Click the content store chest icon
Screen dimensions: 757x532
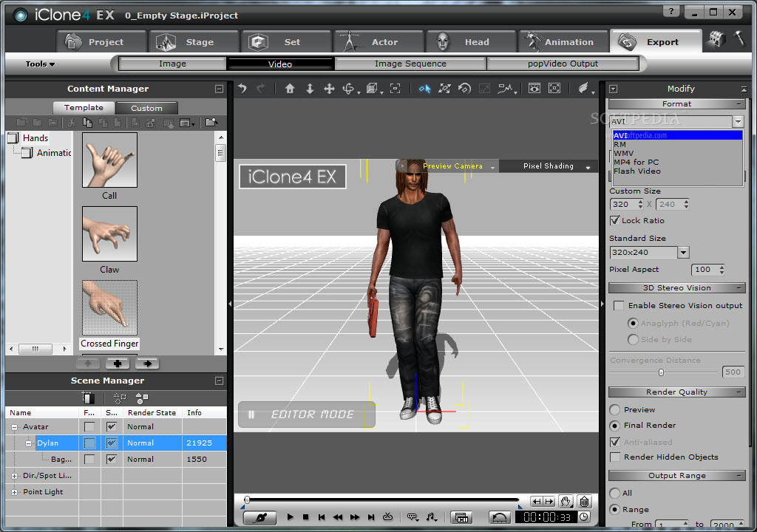coord(716,39)
